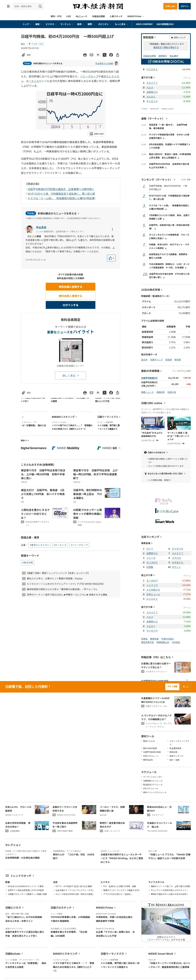Click the print icon below article title
Image resolution: width=196 pixels, height=980 pixels.
(85, 55)
